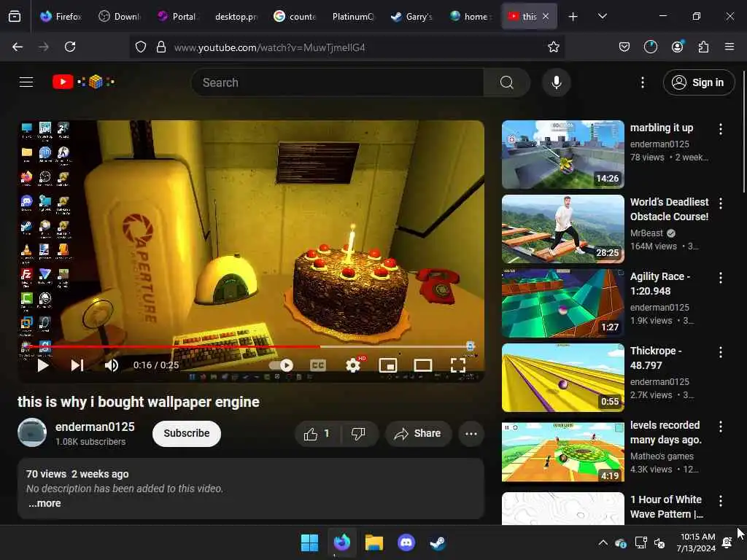Viewport: 747px width, 560px height.
Task: Dislike this video with thumbs down
Action: pos(359,434)
